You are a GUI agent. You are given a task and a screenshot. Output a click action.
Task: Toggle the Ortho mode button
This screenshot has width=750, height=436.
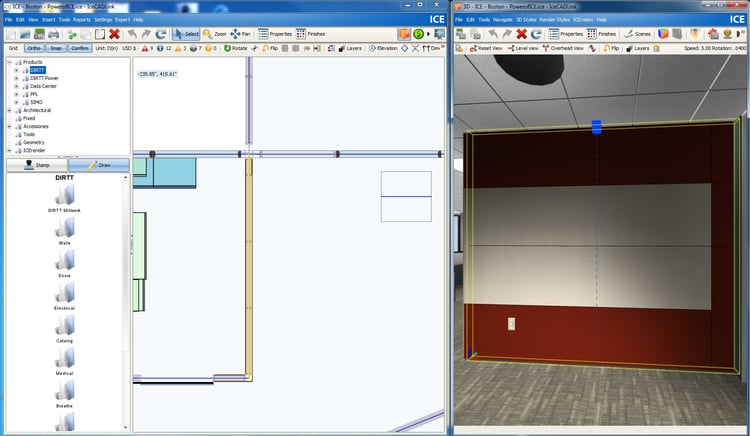click(34, 48)
